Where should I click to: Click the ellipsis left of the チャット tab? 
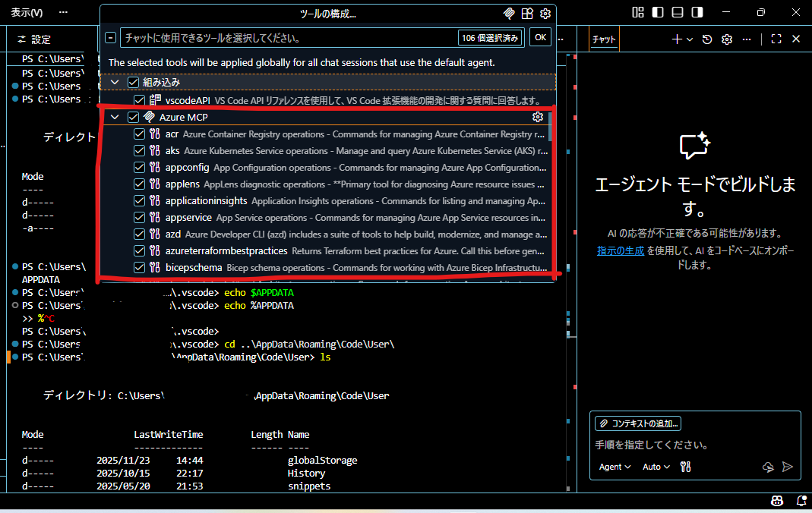pos(561,39)
